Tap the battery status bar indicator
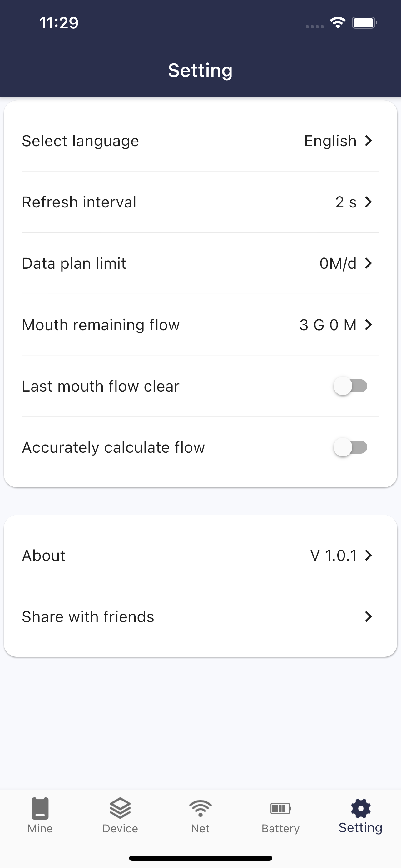Image resolution: width=401 pixels, height=868 pixels. point(364,23)
